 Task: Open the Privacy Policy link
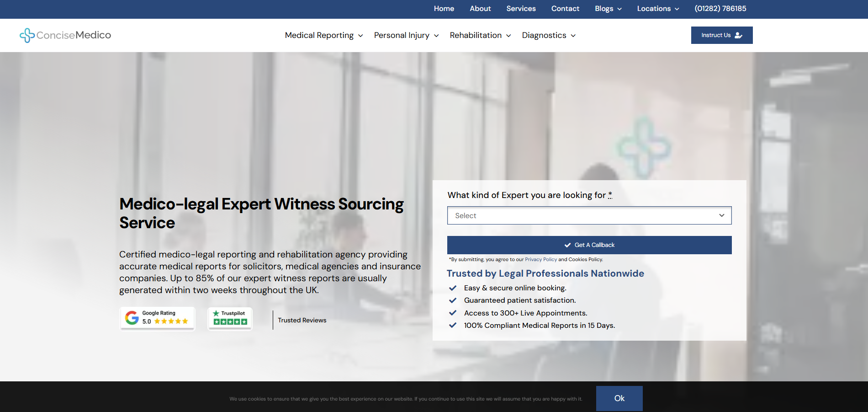541,259
